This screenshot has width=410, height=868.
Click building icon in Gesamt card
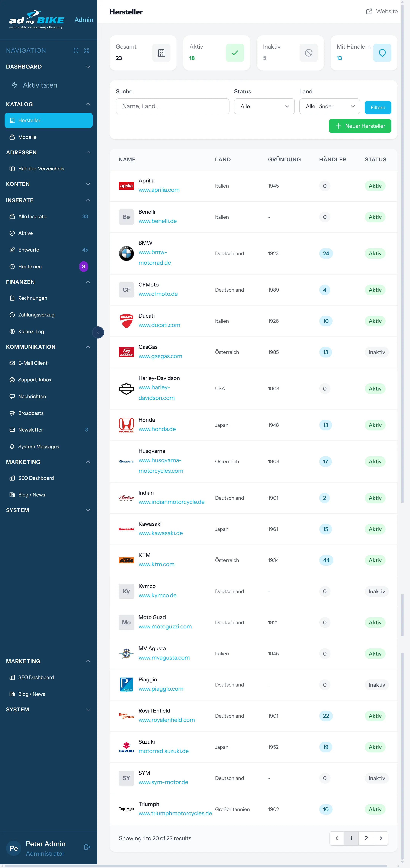coord(161,53)
